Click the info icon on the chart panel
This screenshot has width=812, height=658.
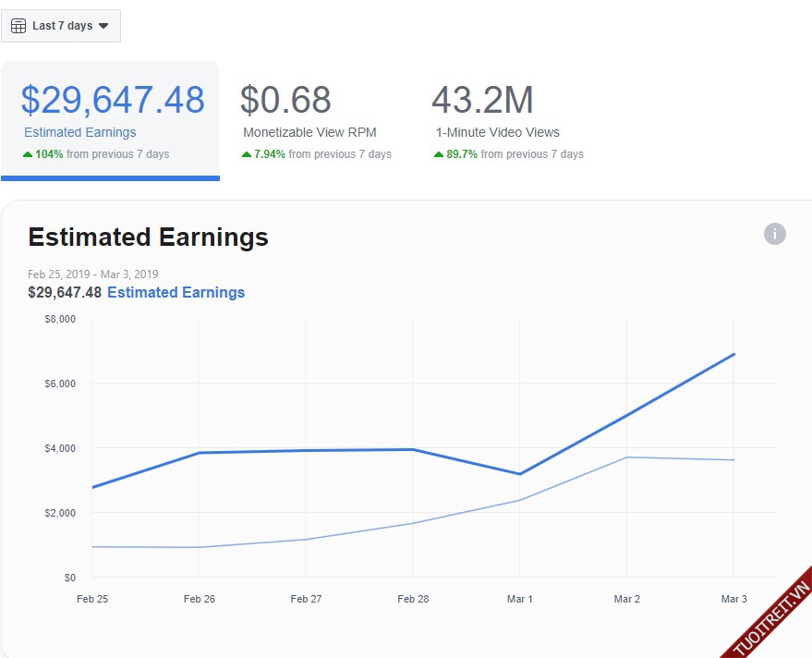point(774,234)
